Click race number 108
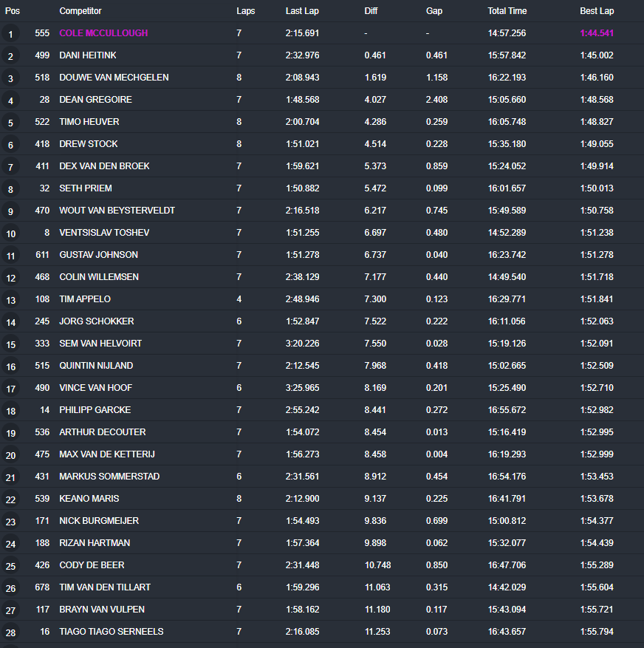This screenshot has width=644, height=648. [x=42, y=299]
